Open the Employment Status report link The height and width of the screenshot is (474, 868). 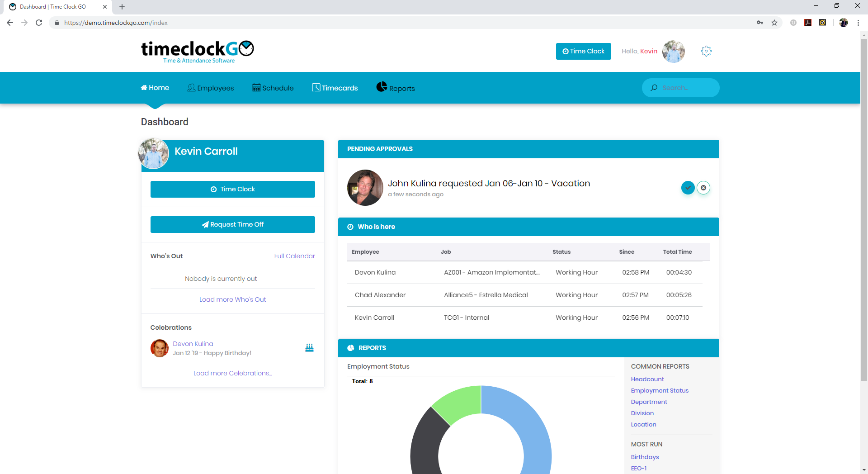(x=660, y=390)
